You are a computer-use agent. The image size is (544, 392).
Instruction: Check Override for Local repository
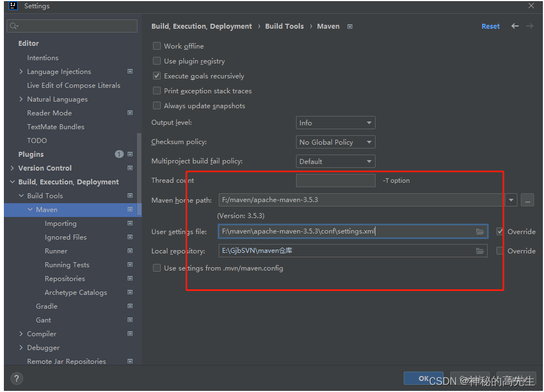tap(500, 251)
